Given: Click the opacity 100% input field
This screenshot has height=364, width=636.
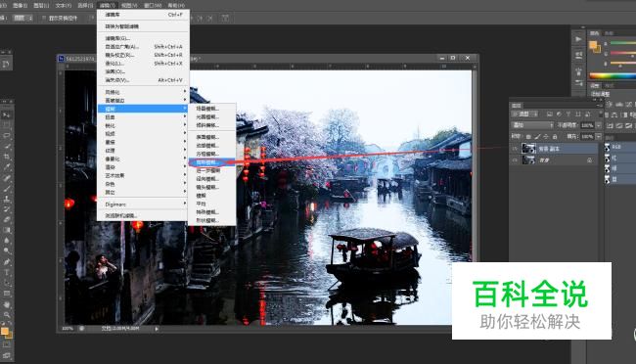Looking at the screenshot, I should click(x=587, y=125).
